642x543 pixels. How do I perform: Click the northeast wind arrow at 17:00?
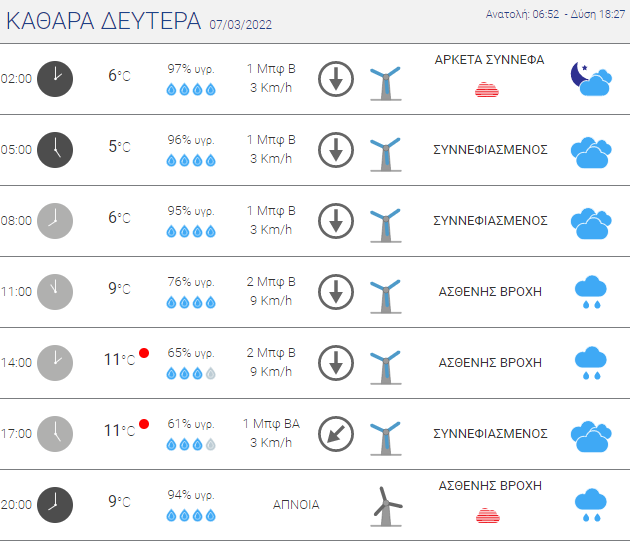point(336,434)
